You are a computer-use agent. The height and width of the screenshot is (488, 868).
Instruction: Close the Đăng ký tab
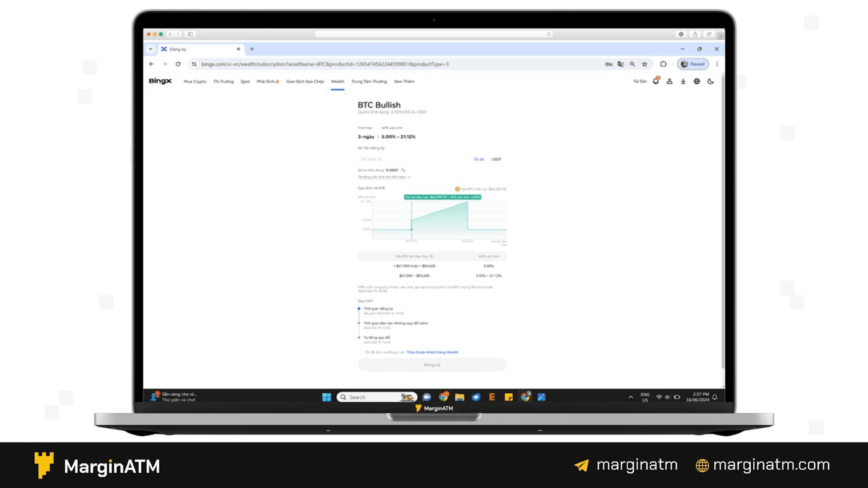238,49
